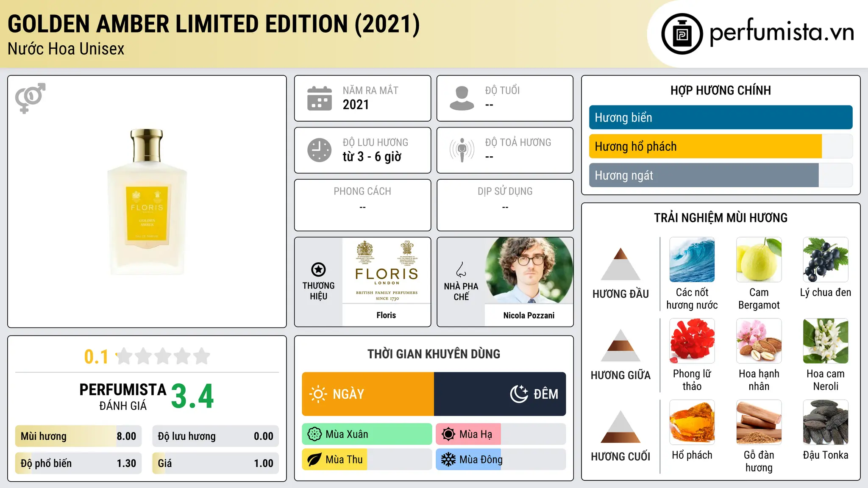868x488 pixels.
Task: Click the nose icon above Nhà pha chế
Action: 461,269
